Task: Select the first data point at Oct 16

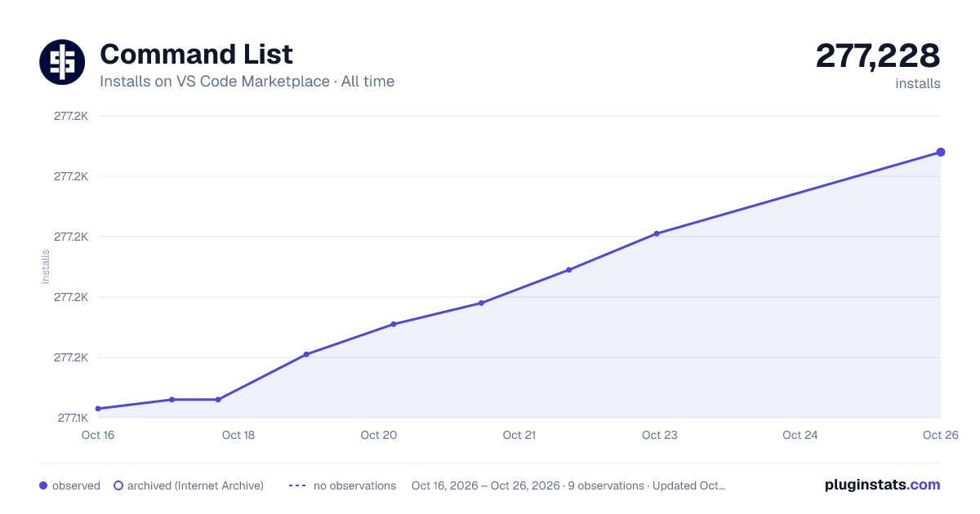Action: (x=98, y=409)
